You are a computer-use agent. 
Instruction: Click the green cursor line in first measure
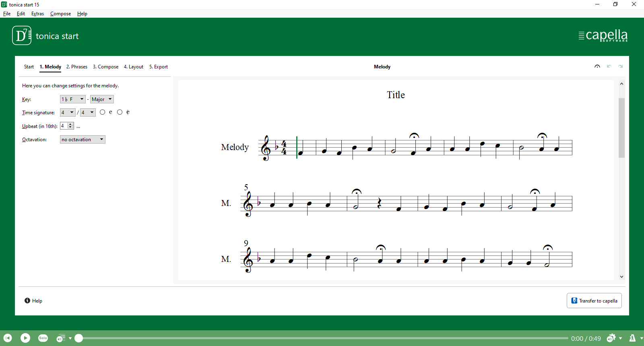pos(297,147)
